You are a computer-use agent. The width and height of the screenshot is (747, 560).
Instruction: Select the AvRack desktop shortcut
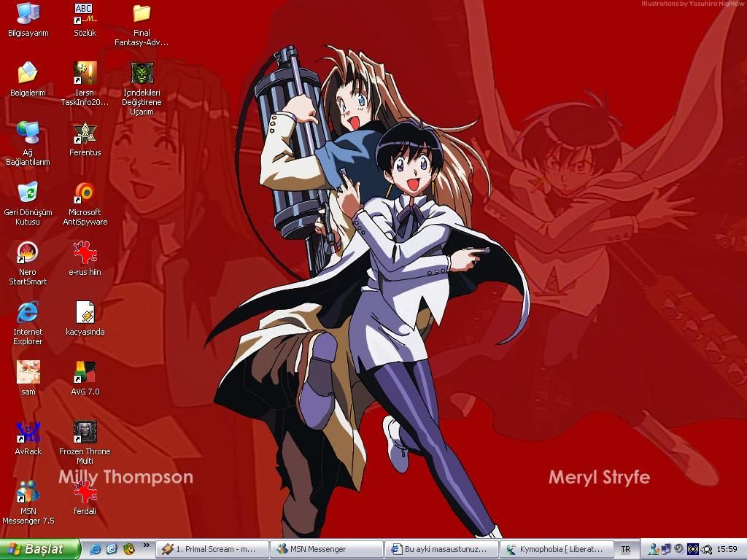[x=28, y=432]
